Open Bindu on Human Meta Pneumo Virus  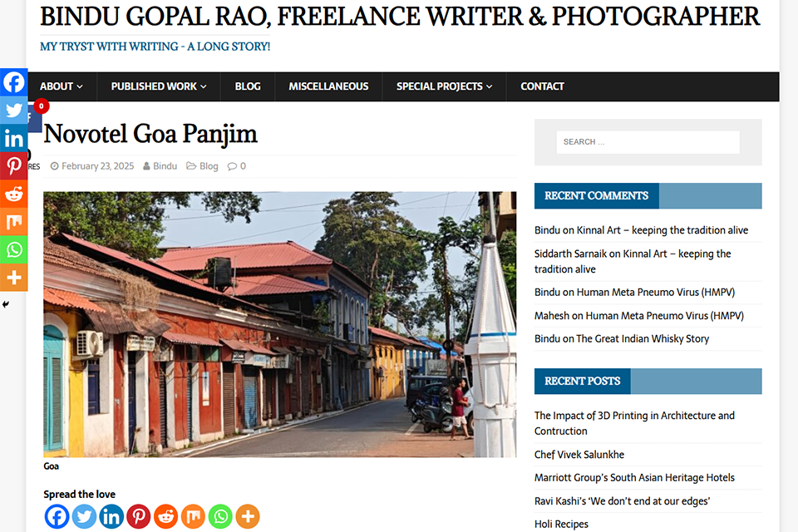pos(634,293)
